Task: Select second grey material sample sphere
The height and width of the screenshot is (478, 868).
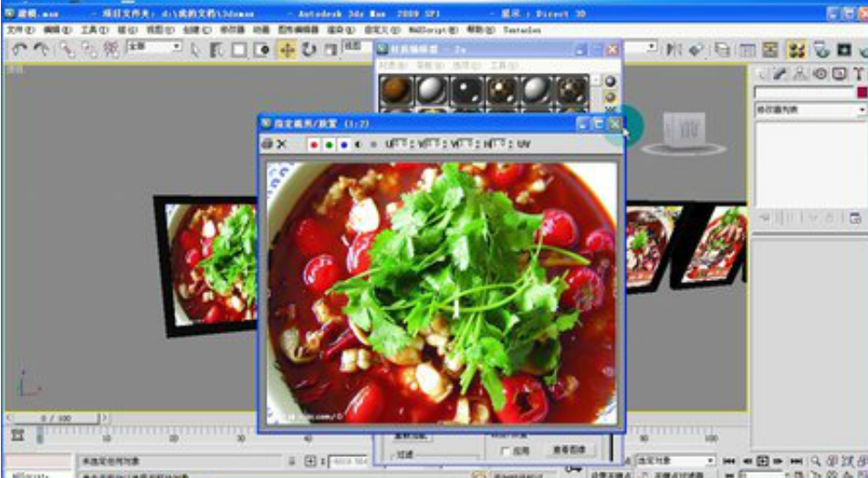Action: pos(432,89)
